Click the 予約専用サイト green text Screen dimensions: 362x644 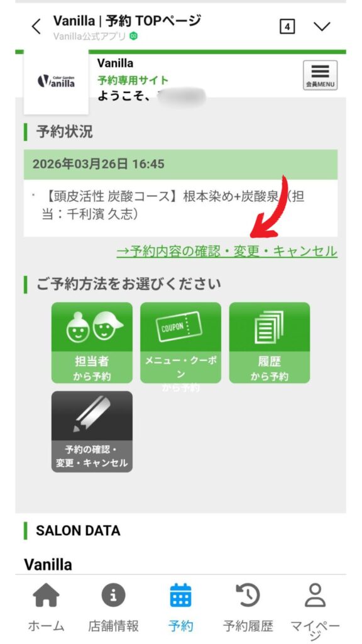tap(133, 80)
